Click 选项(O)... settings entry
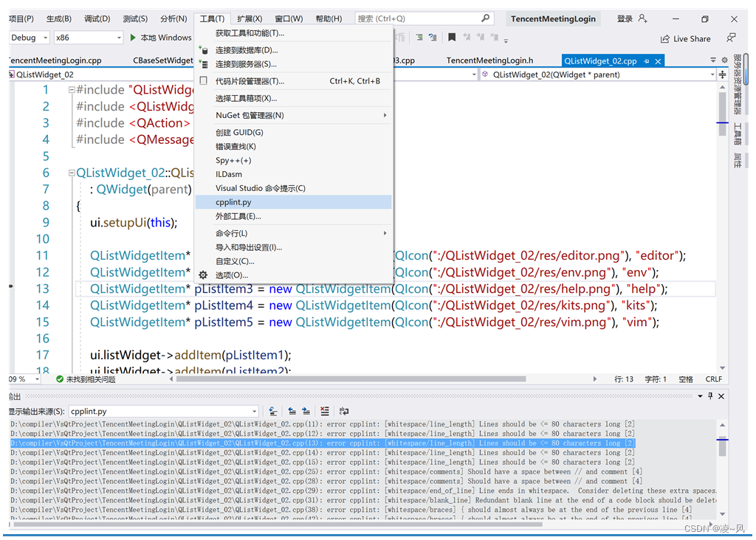The height and width of the screenshot is (540, 756). coord(294,275)
